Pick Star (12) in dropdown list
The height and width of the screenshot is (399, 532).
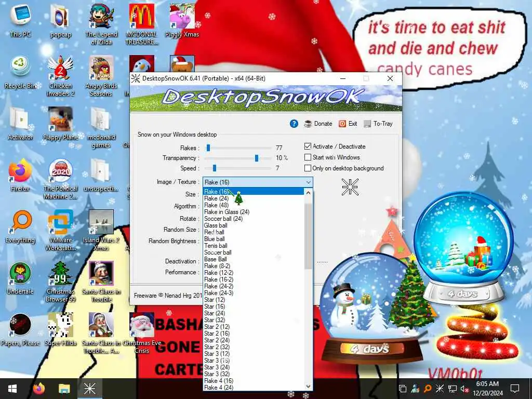(254, 300)
